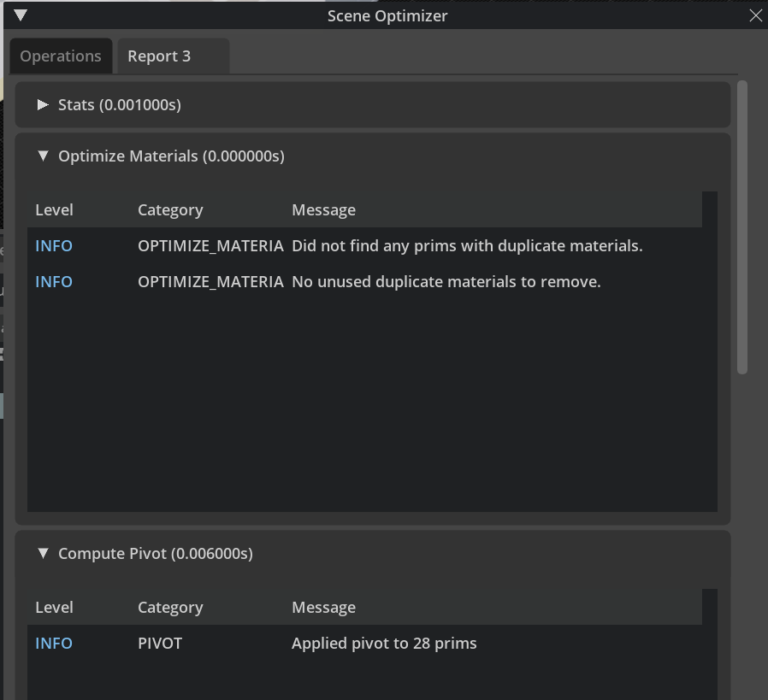Select 'No unused duplicate materials to remove' message
Image resolution: width=768 pixels, height=700 pixels.
(446, 282)
